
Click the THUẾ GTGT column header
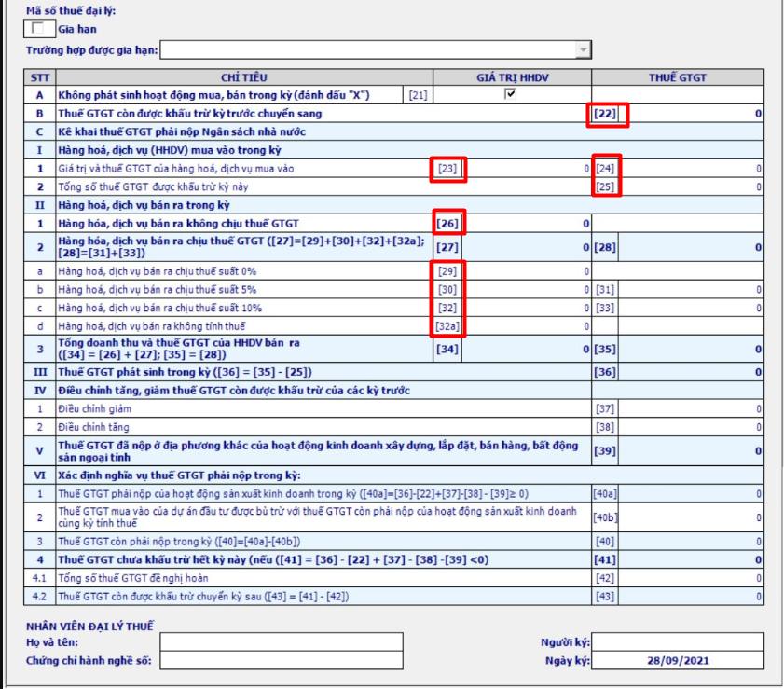pyautogui.click(x=678, y=77)
